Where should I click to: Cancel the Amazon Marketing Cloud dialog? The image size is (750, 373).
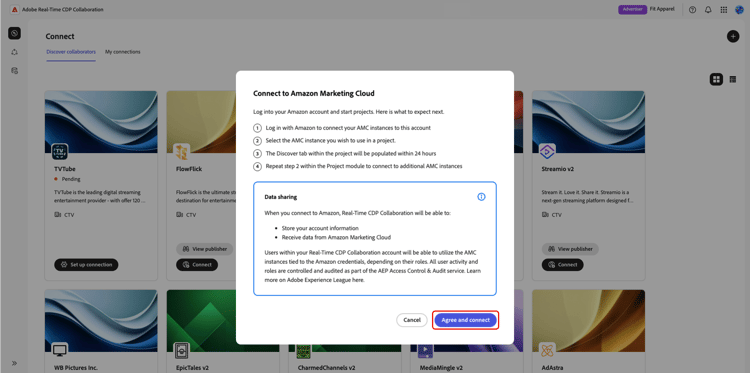pos(412,320)
